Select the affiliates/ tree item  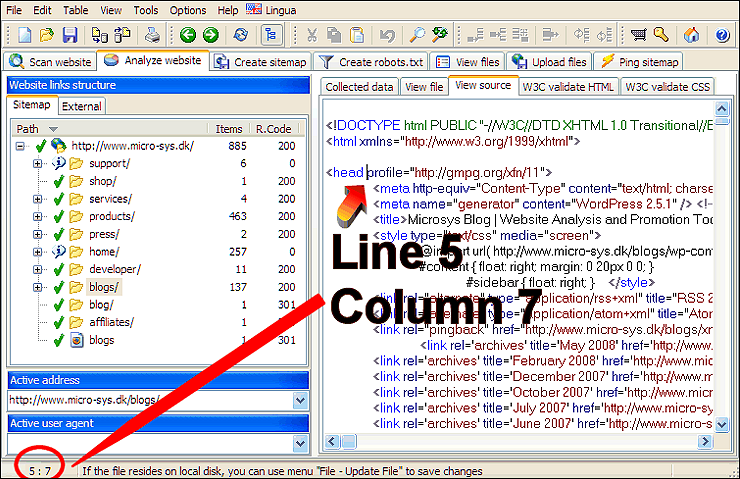(111, 322)
